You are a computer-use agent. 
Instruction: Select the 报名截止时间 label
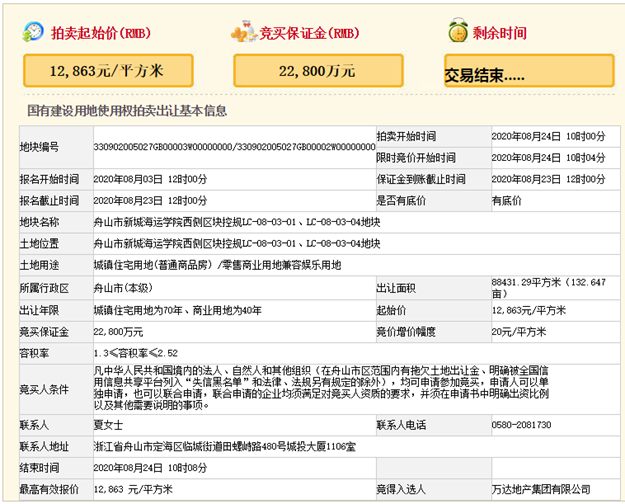tap(49, 201)
